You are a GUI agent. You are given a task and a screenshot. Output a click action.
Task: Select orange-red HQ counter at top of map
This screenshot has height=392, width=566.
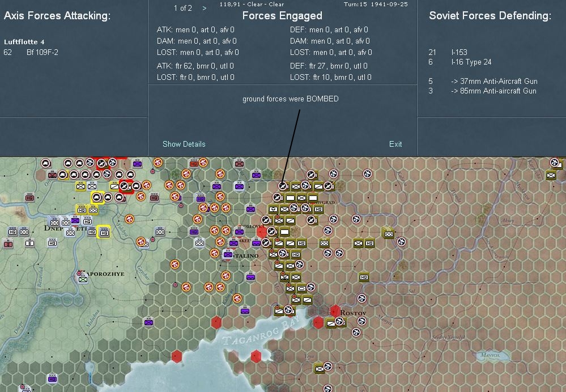(194, 164)
